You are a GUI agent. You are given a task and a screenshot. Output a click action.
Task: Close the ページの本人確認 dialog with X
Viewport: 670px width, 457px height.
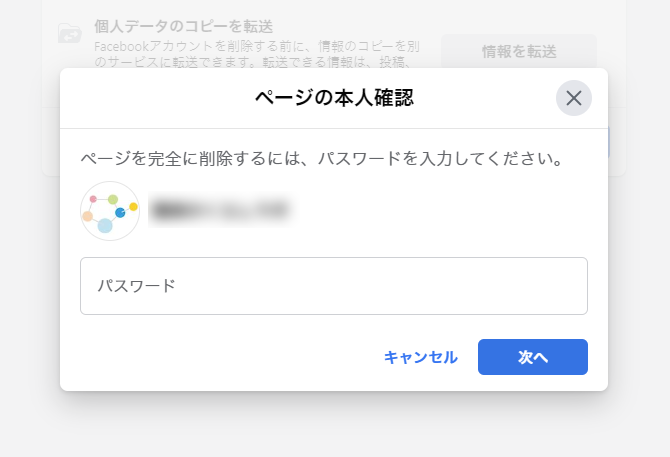[x=573, y=98]
